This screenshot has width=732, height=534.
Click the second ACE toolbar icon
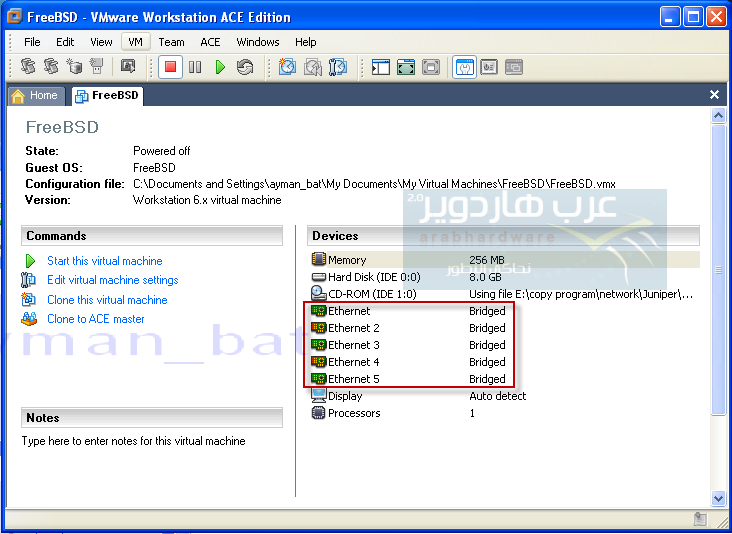[51, 66]
